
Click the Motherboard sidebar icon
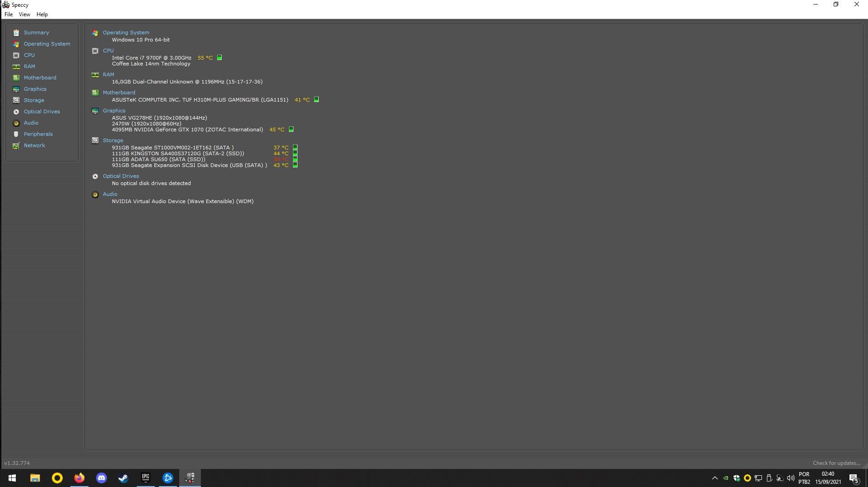(16, 78)
